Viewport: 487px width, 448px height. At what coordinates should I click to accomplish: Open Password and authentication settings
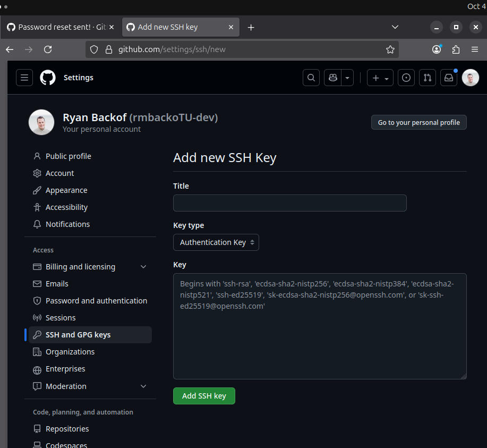[x=90, y=301]
